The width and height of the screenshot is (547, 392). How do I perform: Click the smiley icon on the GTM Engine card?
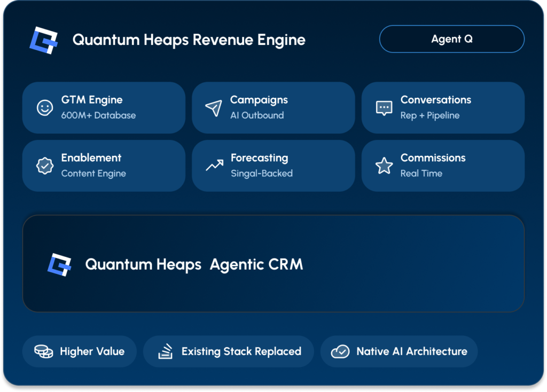pos(45,108)
